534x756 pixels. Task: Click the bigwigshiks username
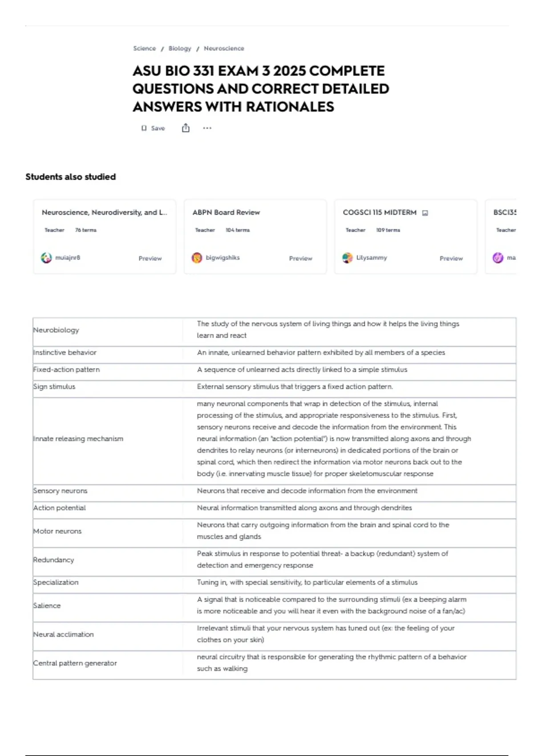(222, 257)
